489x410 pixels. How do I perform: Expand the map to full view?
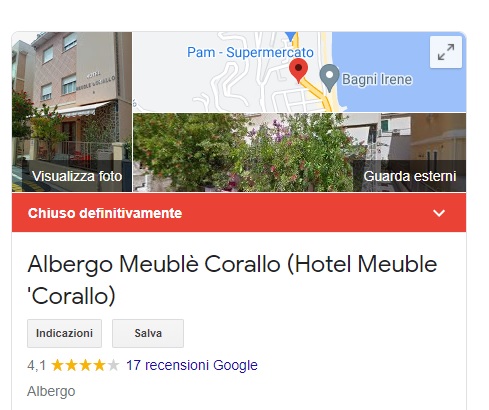pos(446,52)
